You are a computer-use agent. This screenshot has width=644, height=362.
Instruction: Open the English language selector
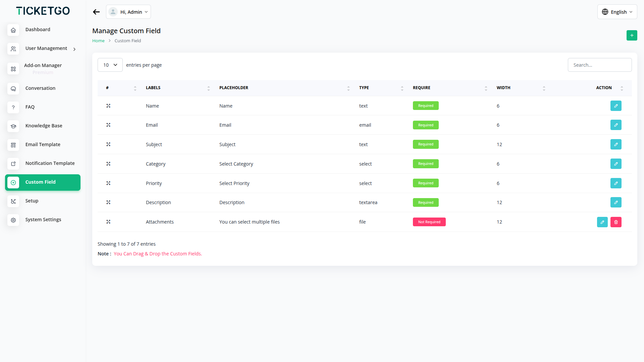(617, 12)
